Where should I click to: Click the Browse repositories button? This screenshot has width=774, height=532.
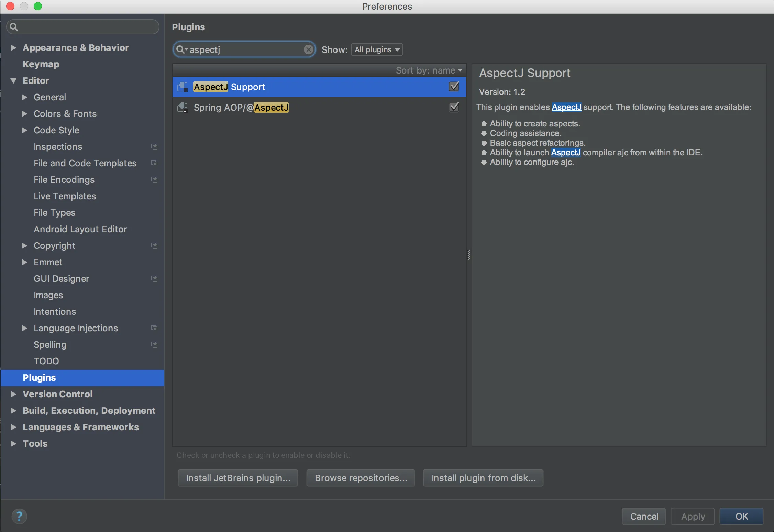point(361,478)
